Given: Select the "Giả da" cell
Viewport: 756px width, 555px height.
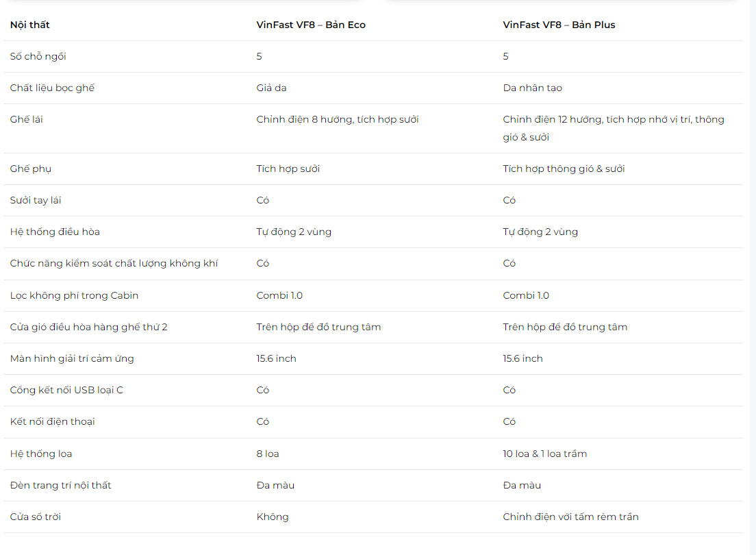Looking at the screenshot, I should [272, 88].
